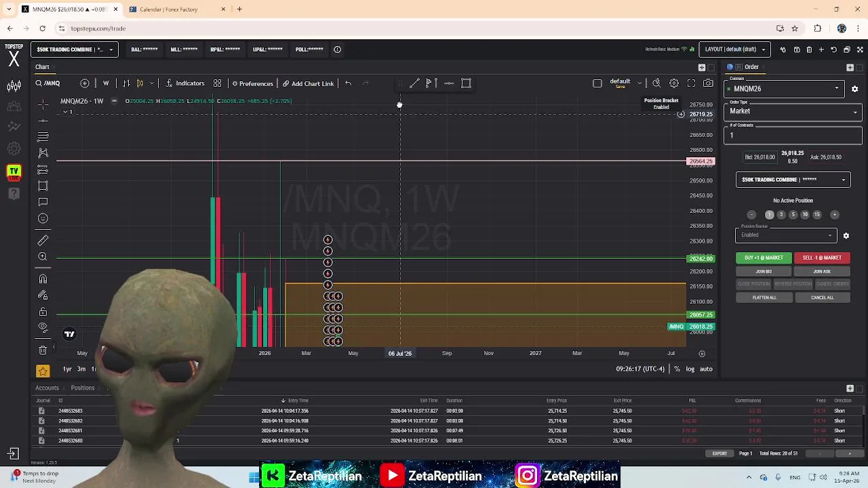Select the trend line drawing tool

(414, 83)
